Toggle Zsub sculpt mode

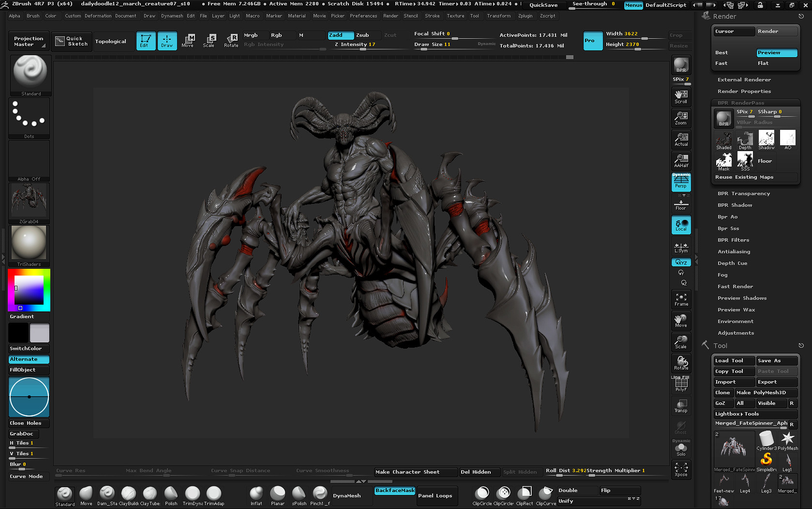coord(367,35)
